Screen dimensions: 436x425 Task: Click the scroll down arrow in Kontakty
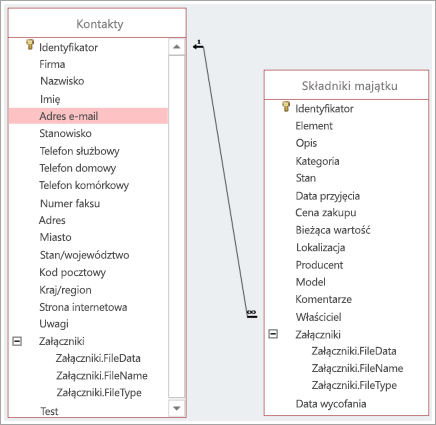(x=177, y=408)
